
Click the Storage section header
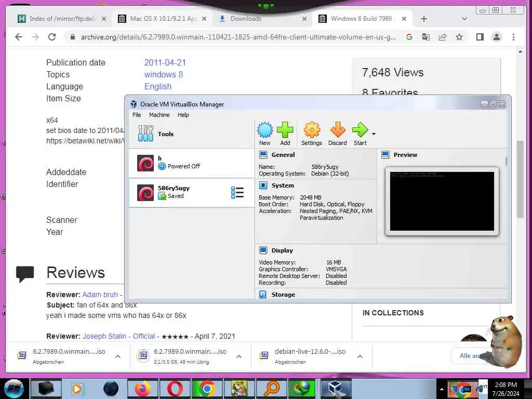coord(283,295)
